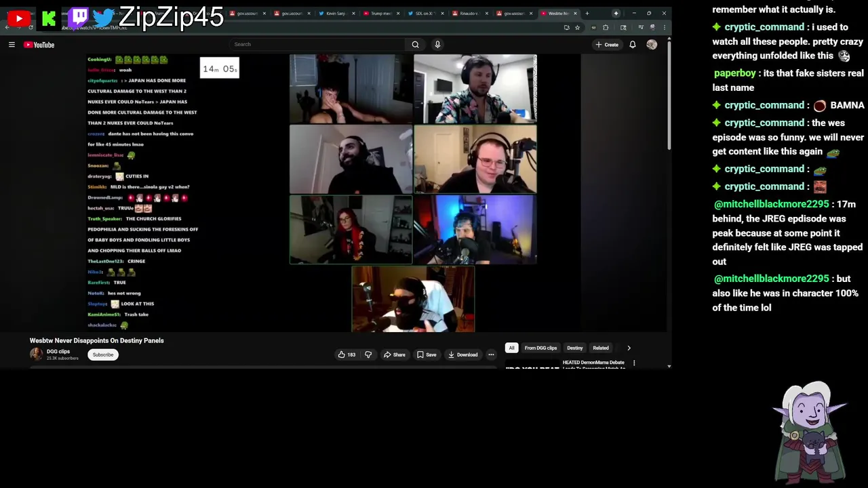Select the Related filter chip
The height and width of the screenshot is (488, 868).
[601, 348]
